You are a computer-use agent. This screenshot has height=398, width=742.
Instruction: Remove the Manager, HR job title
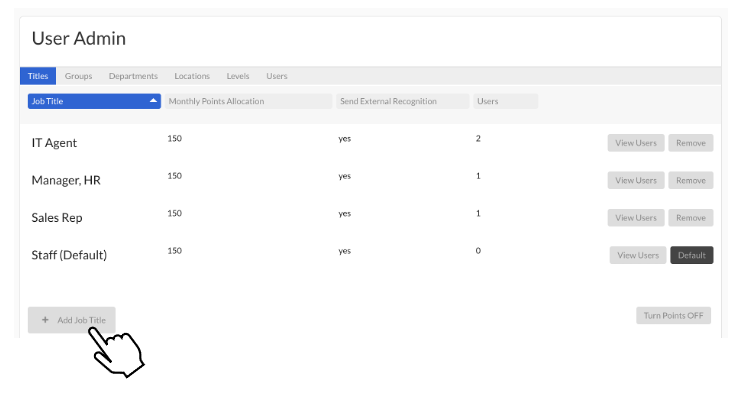(691, 180)
